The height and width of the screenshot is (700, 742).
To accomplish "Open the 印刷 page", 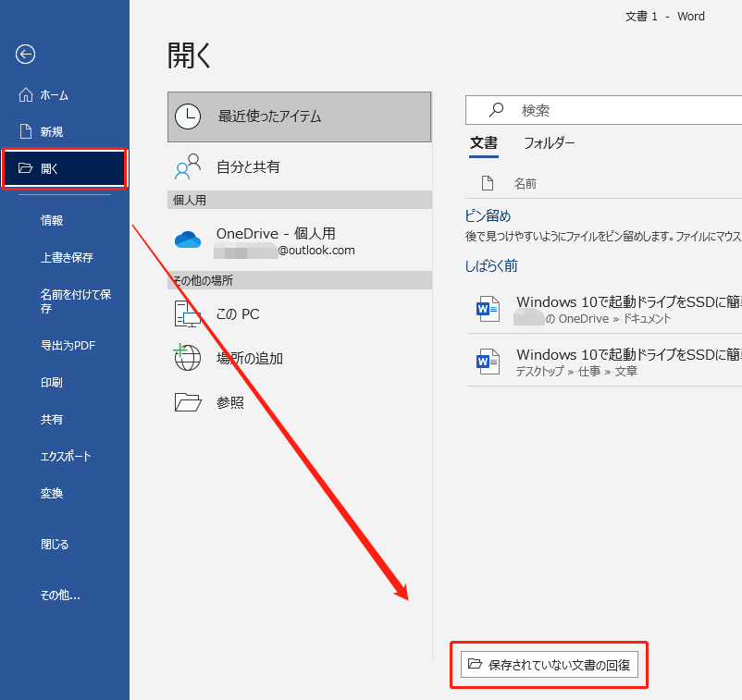I will tap(52, 382).
